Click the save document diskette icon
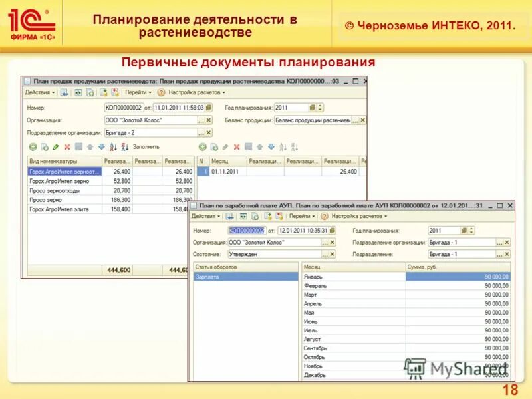 click(x=63, y=93)
